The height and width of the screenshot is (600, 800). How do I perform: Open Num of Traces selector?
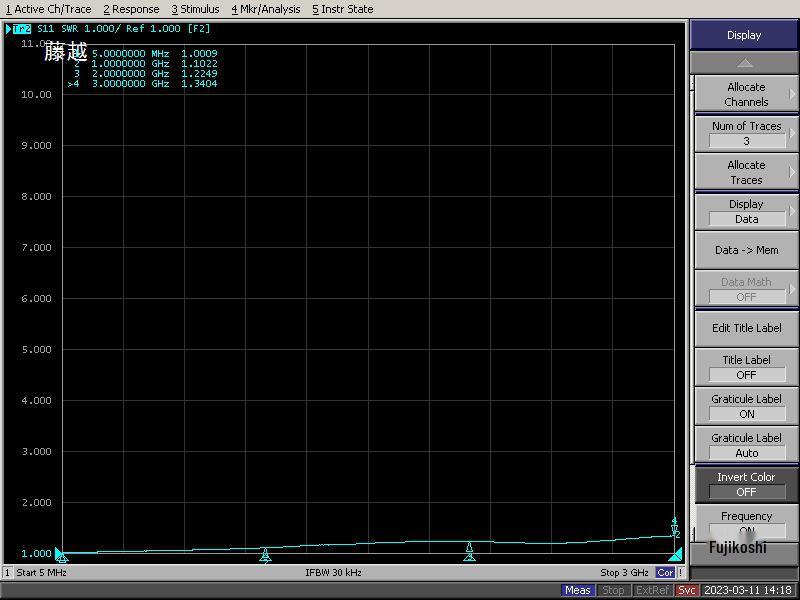tap(746, 134)
